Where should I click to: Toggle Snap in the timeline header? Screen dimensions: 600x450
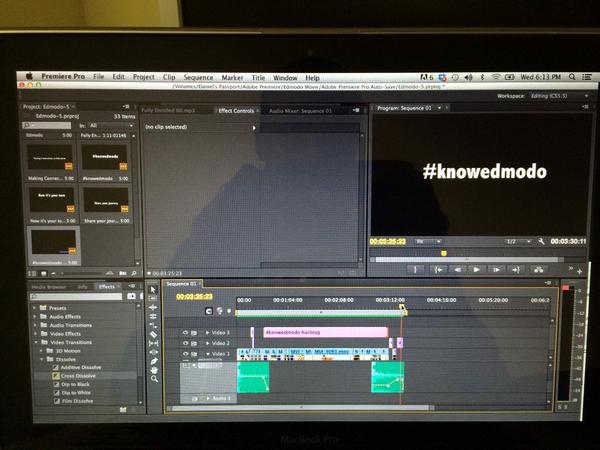point(209,311)
